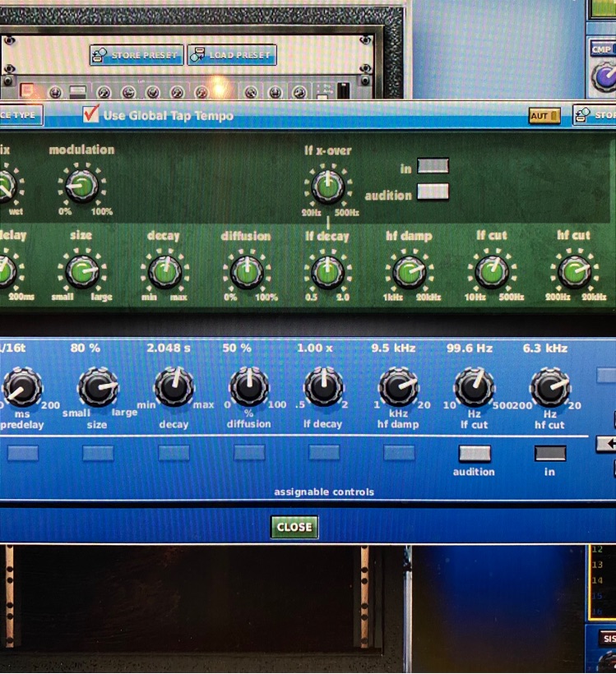Screen dimensions: 616x674
Task: Select the green hf damp knob
Action: tap(409, 271)
